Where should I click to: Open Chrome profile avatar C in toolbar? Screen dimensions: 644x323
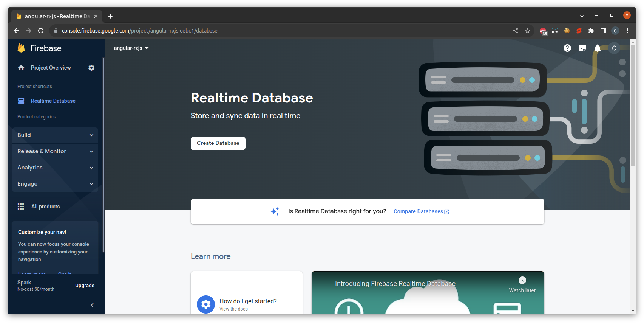(615, 31)
